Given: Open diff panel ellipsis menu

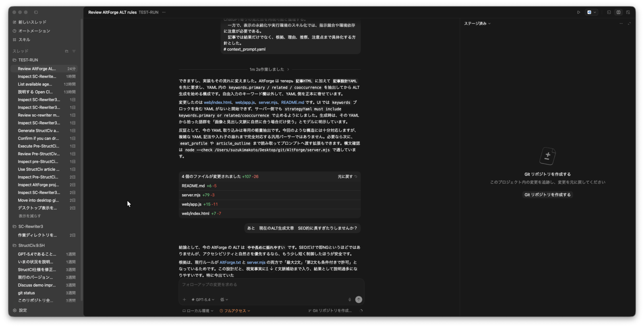Looking at the screenshot, I should click(621, 24).
